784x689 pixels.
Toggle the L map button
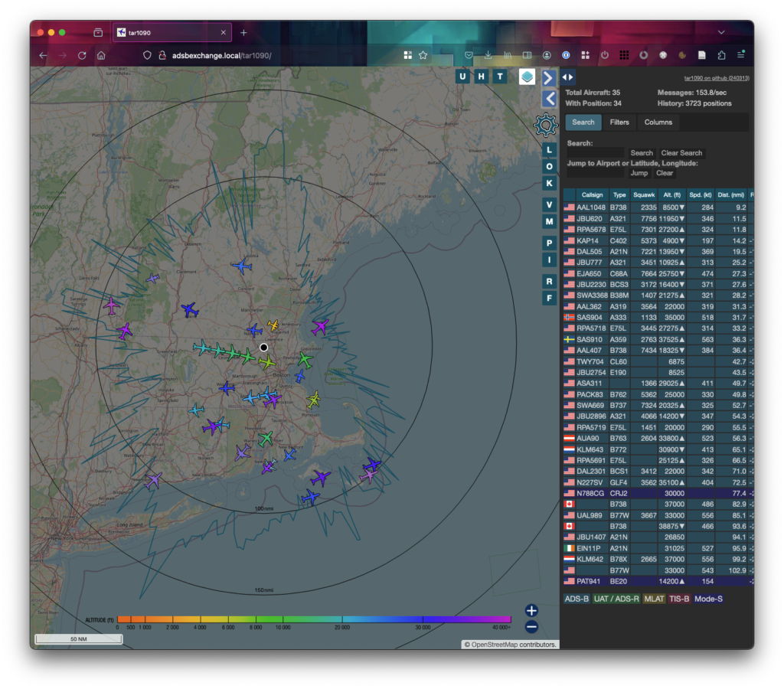(x=549, y=149)
